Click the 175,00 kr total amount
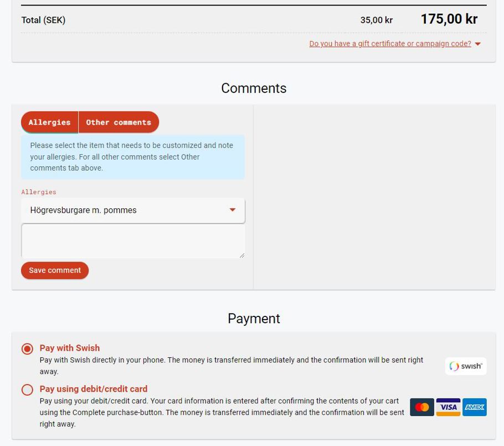Image resolution: width=504 pixels, height=446 pixels. [x=449, y=19]
